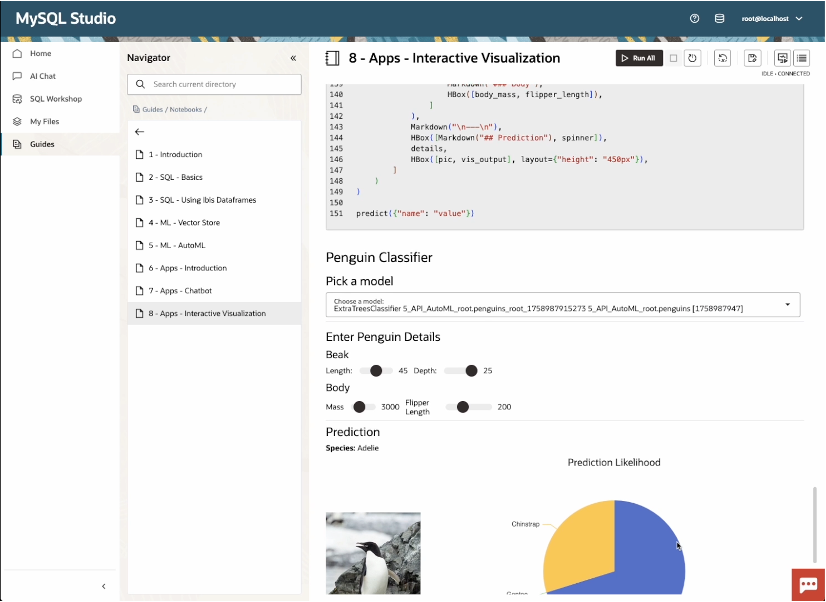Click the model dropdown arrow

(788, 304)
